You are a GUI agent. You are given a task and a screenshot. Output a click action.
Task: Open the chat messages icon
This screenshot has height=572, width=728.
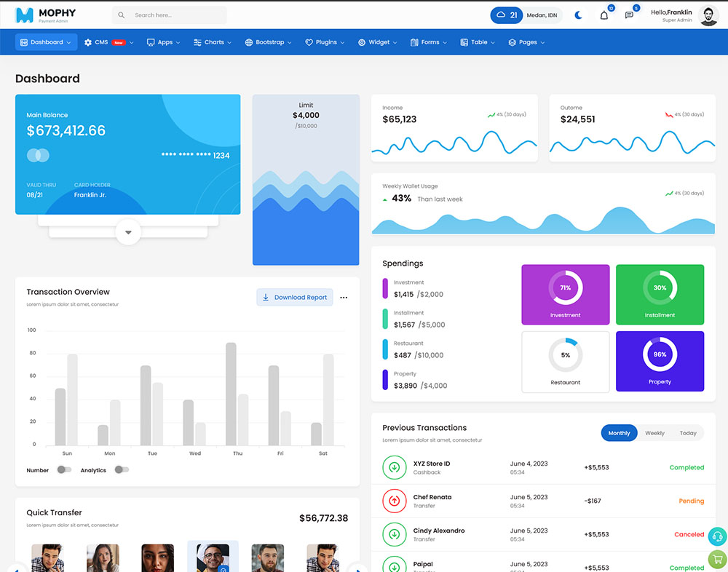[x=629, y=15]
